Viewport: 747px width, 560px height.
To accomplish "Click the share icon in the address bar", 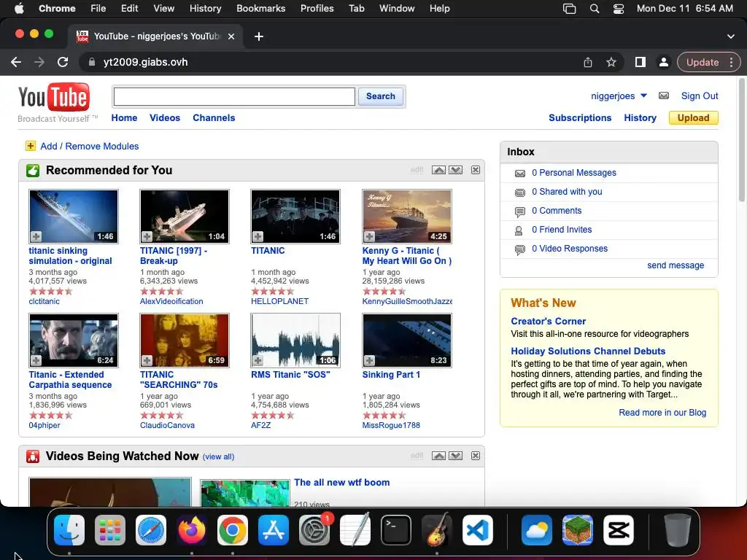I will 588,62.
